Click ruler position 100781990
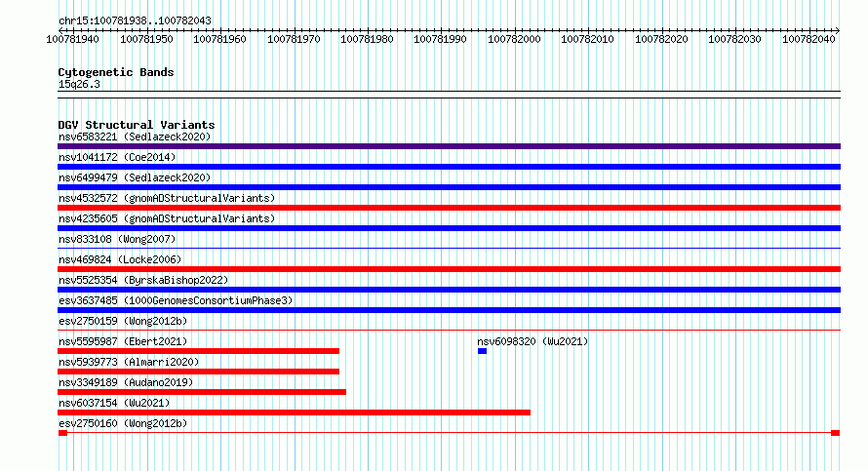The width and height of the screenshot is (868, 471). [x=440, y=39]
